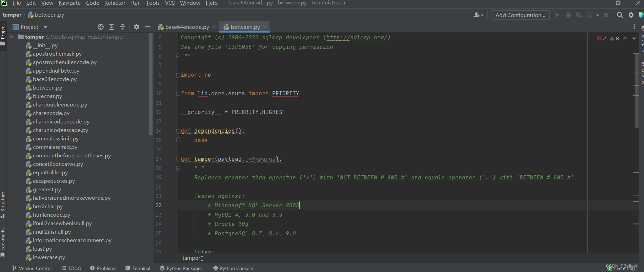
Task: Click the Collapse All icon in Project panel
Action: click(x=123, y=27)
